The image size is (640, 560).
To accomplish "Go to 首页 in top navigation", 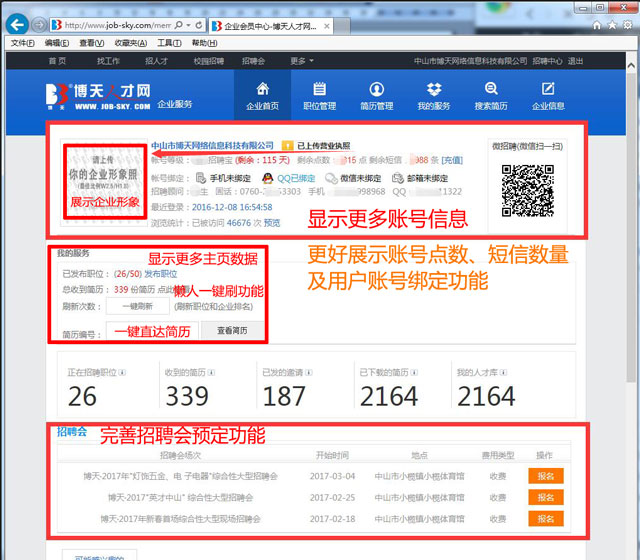I will [x=57, y=61].
